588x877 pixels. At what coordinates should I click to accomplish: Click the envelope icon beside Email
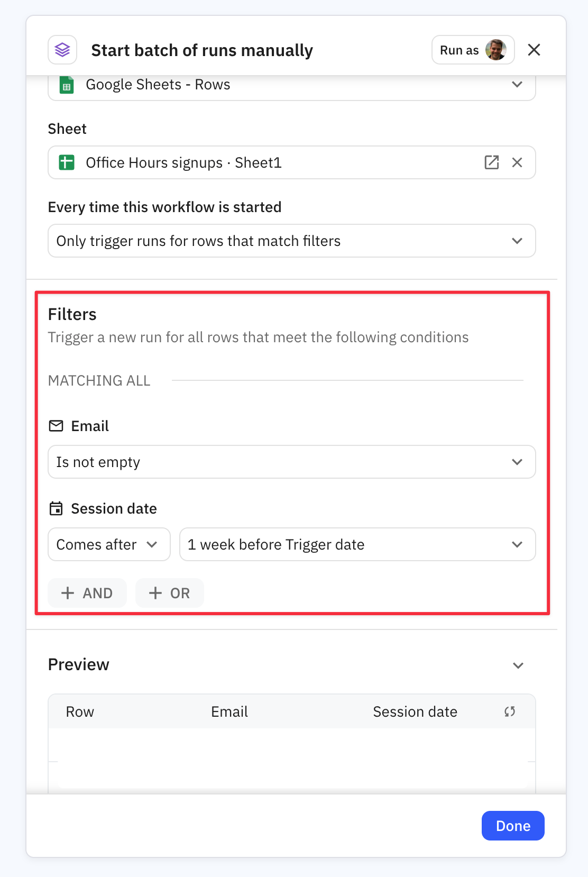pos(56,426)
